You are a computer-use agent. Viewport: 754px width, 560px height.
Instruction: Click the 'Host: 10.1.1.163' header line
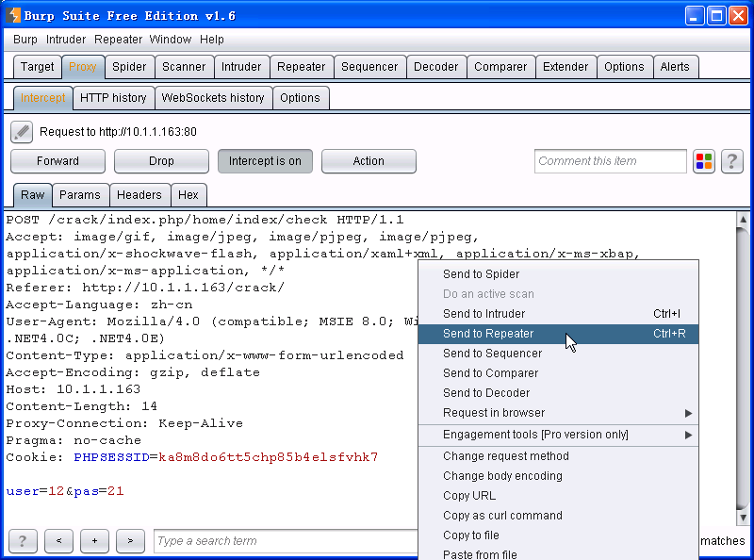[x=74, y=389]
